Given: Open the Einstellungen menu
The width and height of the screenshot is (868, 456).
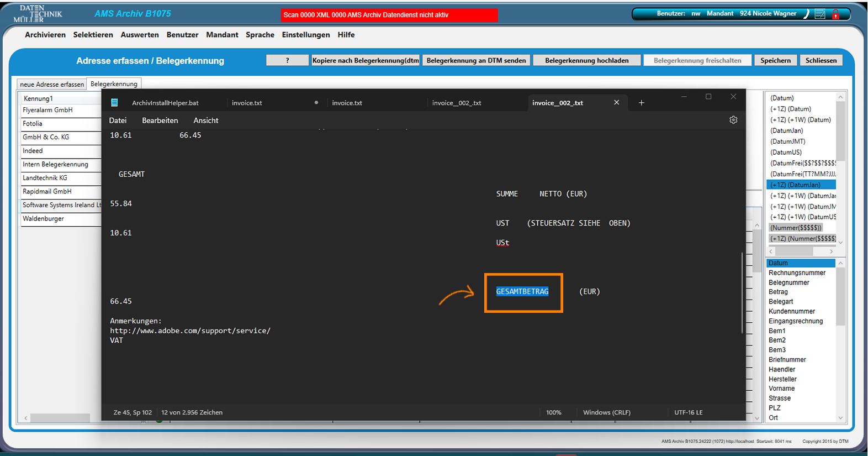Looking at the screenshot, I should [305, 35].
